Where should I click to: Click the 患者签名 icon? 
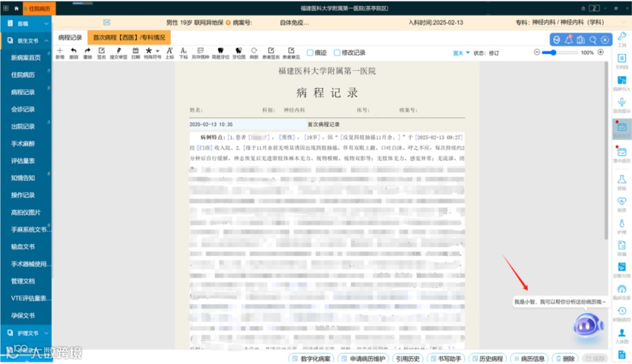tap(271, 51)
